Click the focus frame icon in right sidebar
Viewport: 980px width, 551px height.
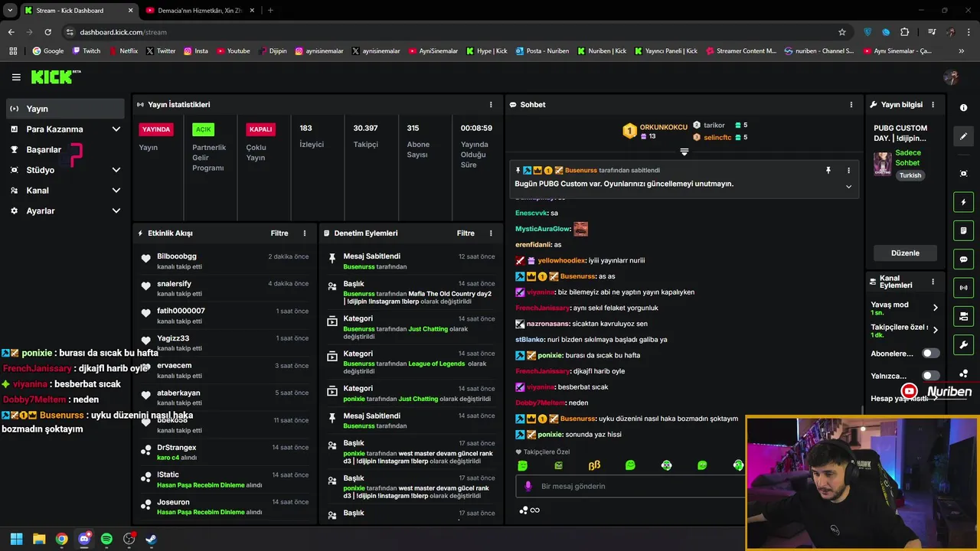coord(964,174)
